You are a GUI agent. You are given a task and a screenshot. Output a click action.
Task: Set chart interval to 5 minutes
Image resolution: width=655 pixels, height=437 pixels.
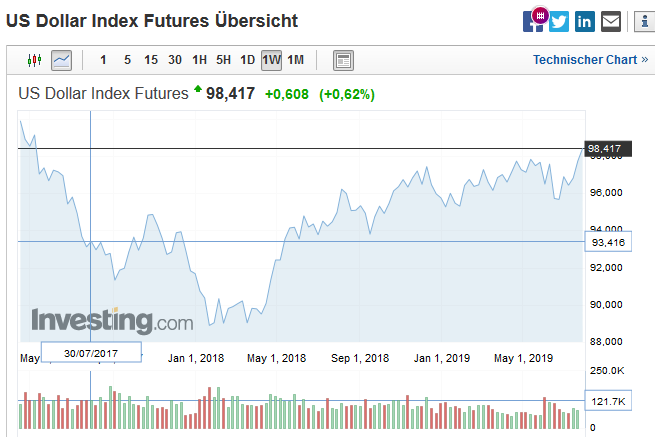pyautogui.click(x=127, y=60)
